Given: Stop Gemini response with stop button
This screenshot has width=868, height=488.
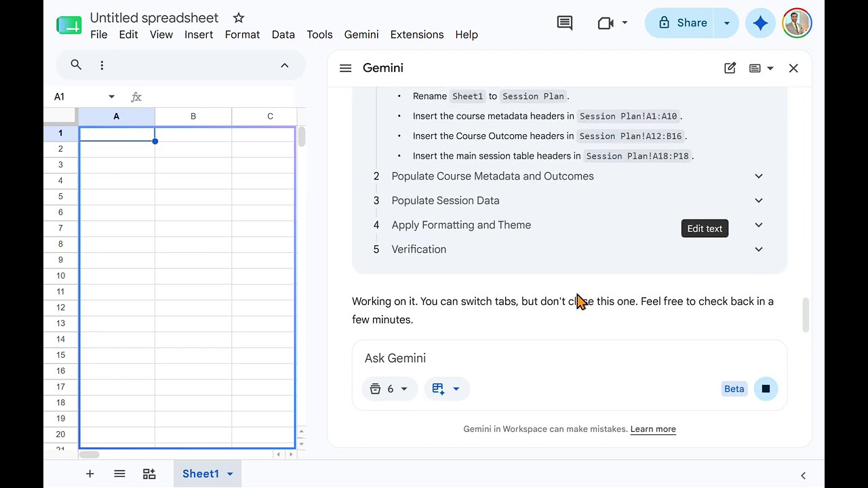Looking at the screenshot, I should click(x=766, y=389).
